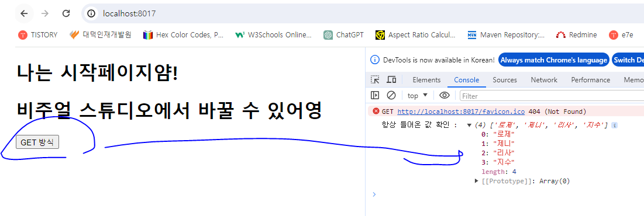
Task: Click the console prompt chevron
Action: coord(374,194)
